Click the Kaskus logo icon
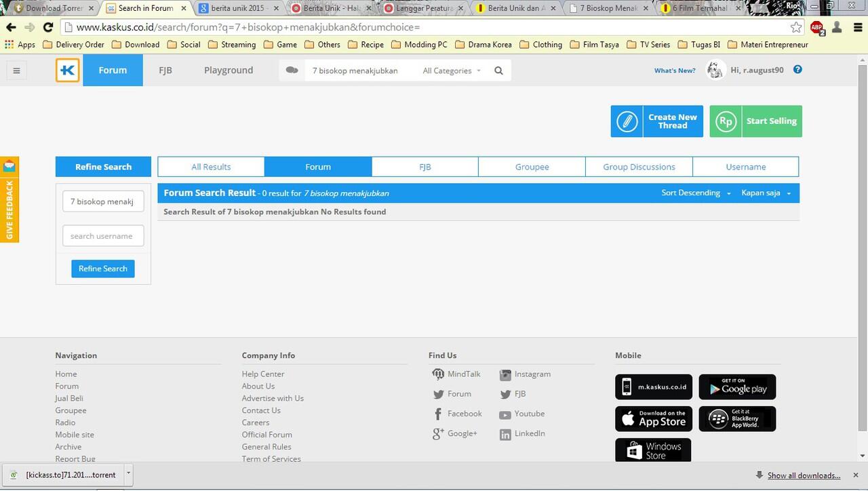 click(68, 71)
